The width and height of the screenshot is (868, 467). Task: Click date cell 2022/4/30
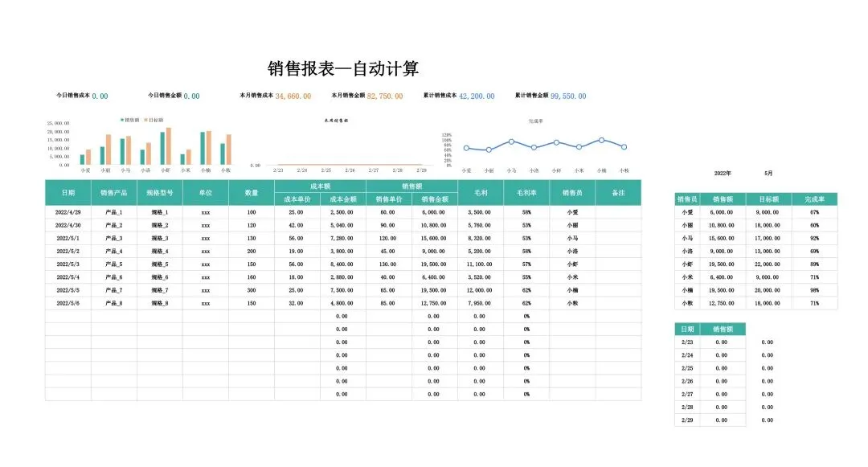(68, 225)
